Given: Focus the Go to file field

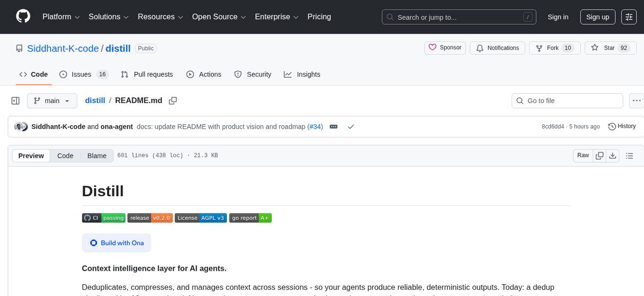Looking at the screenshot, I should coord(567,101).
